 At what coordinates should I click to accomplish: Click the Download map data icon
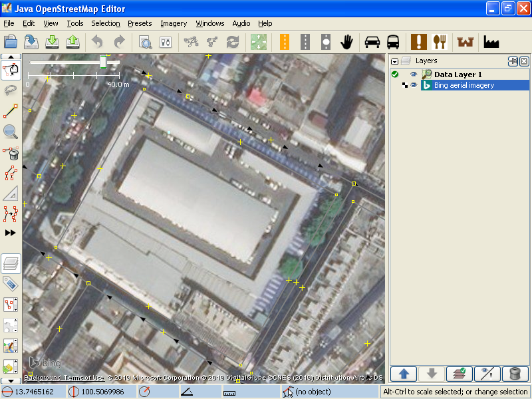52,42
